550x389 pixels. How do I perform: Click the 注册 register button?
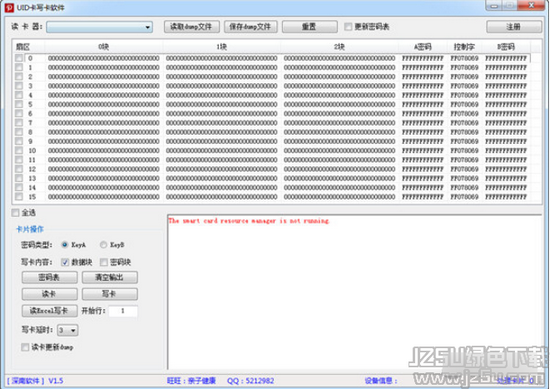click(514, 27)
